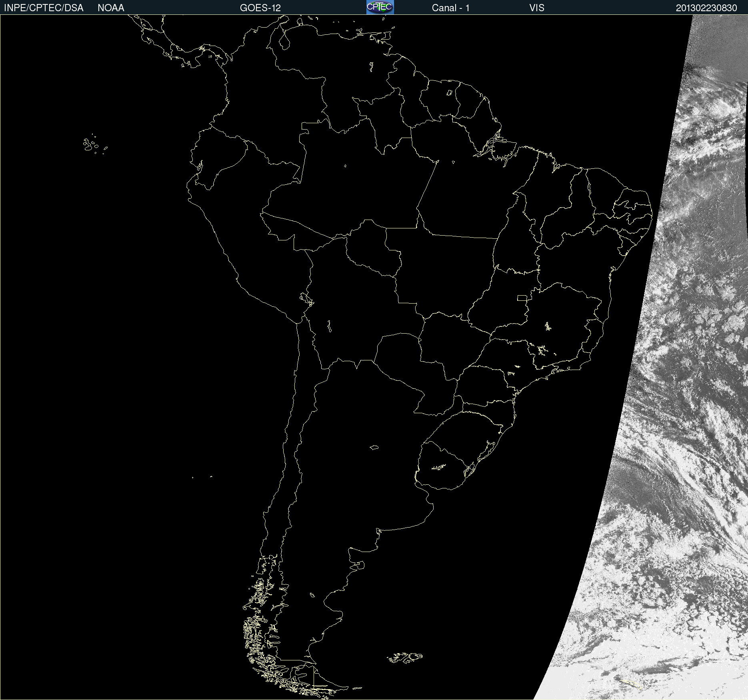Click the GOES-12 satellite label
The width and height of the screenshot is (748, 700).
pos(260,8)
